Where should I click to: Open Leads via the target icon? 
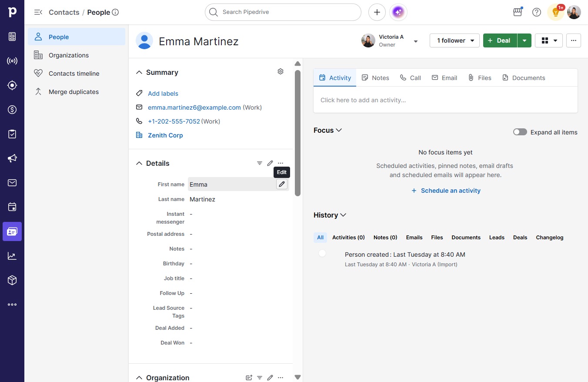pyautogui.click(x=12, y=85)
